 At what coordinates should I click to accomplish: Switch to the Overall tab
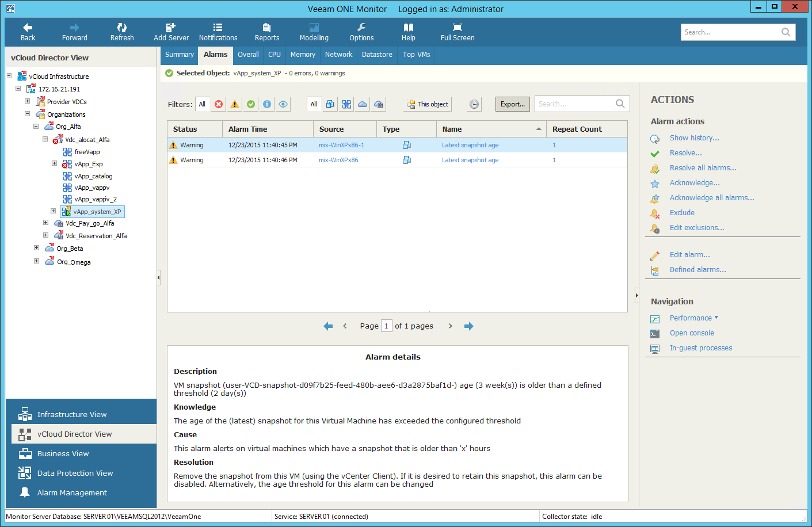(x=248, y=55)
